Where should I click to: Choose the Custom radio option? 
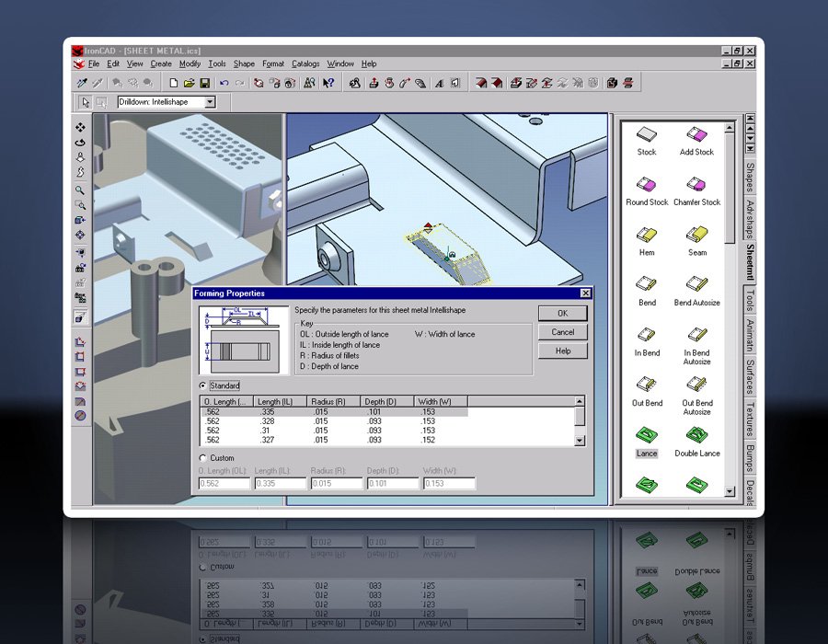point(202,457)
